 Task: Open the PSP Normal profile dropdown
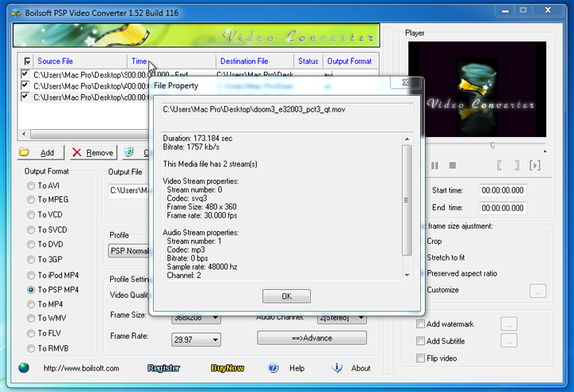tap(130, 251)
